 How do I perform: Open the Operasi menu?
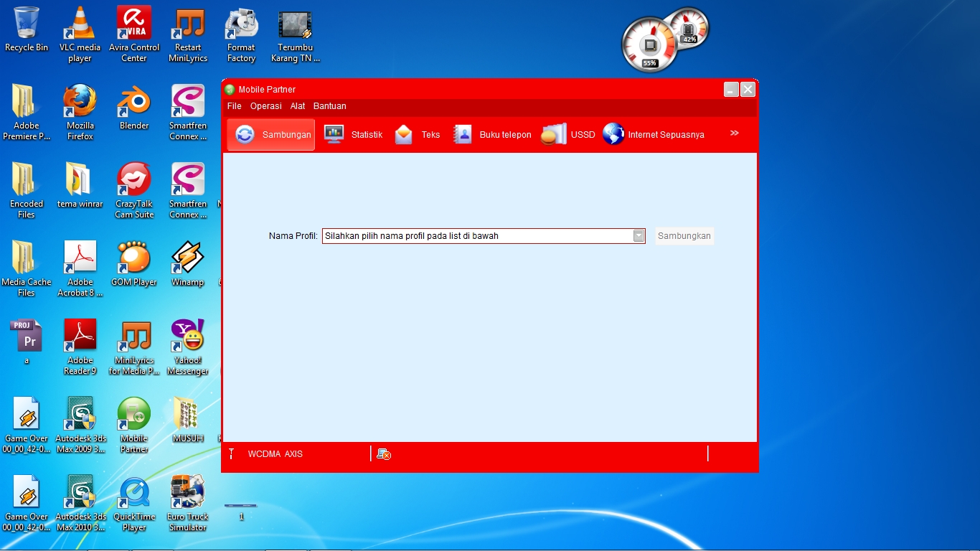pyautogui.click(x=266, y=106)
